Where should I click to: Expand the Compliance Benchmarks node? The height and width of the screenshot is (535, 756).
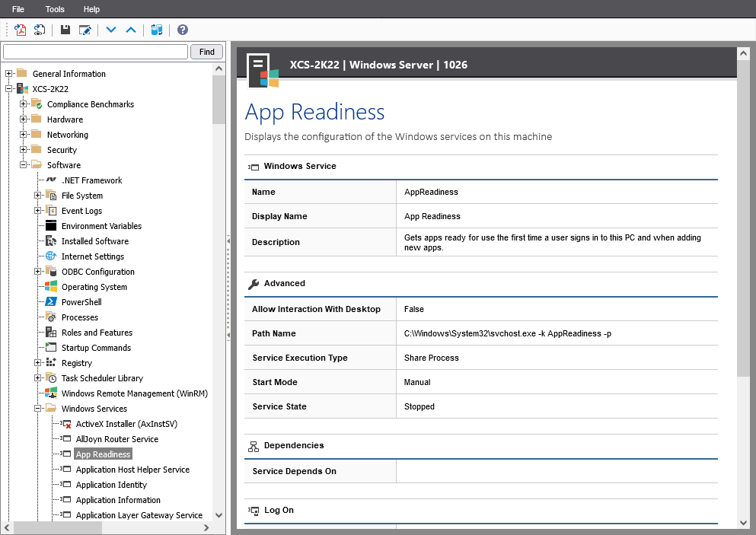pos(23,104)
